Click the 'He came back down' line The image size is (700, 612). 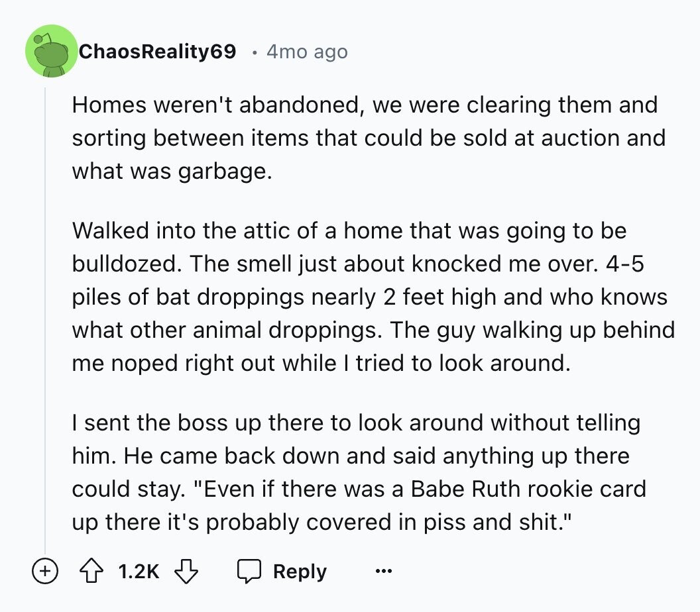[x=351, y=456]
